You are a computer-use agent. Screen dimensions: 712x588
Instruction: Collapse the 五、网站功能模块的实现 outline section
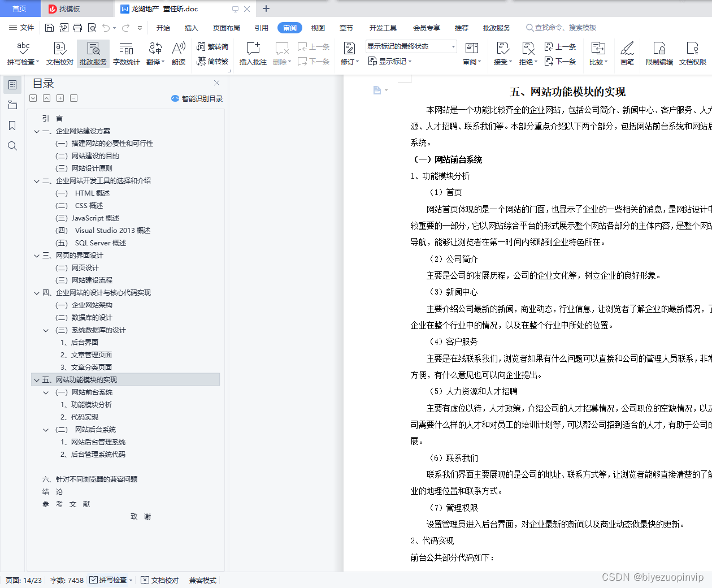[37, 379]
